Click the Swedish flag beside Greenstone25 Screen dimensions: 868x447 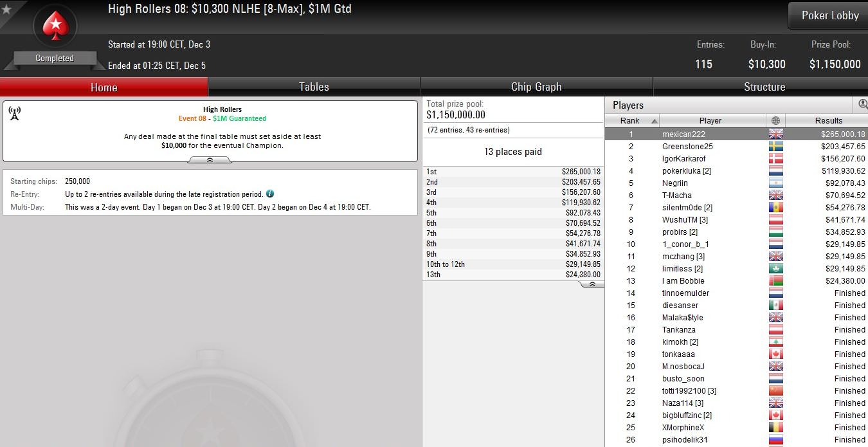click(776, 146)
